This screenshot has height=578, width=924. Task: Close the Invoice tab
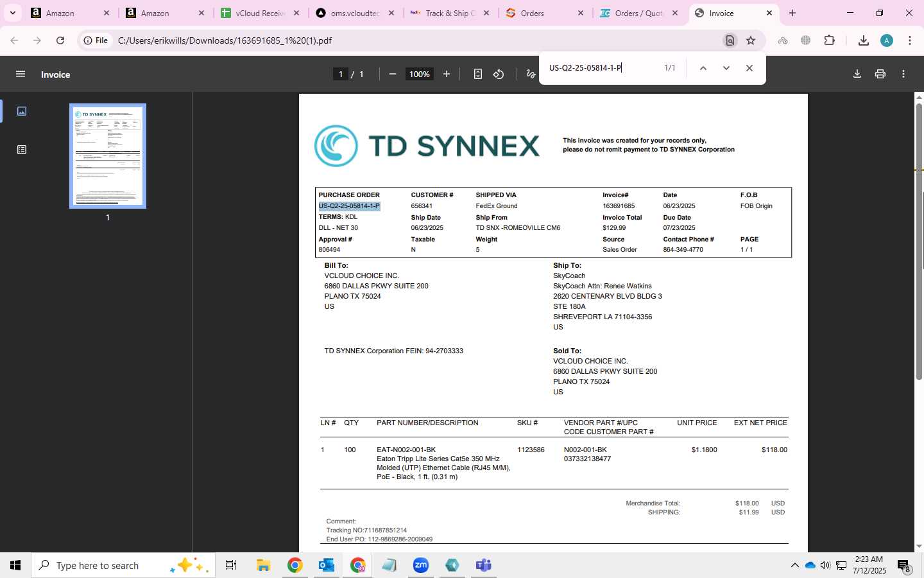(x=769, y=13)
